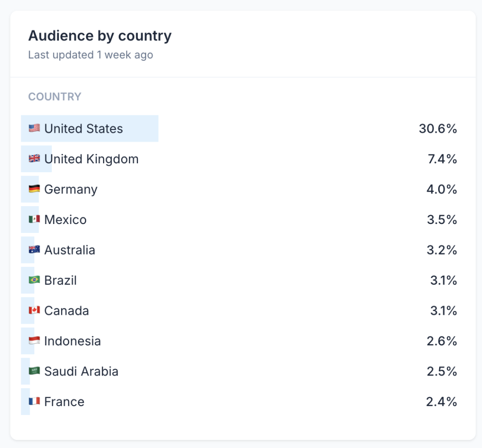Select the France flag icon
The image size is (482, 448).
pyautogui.click(x=34, y=401)
